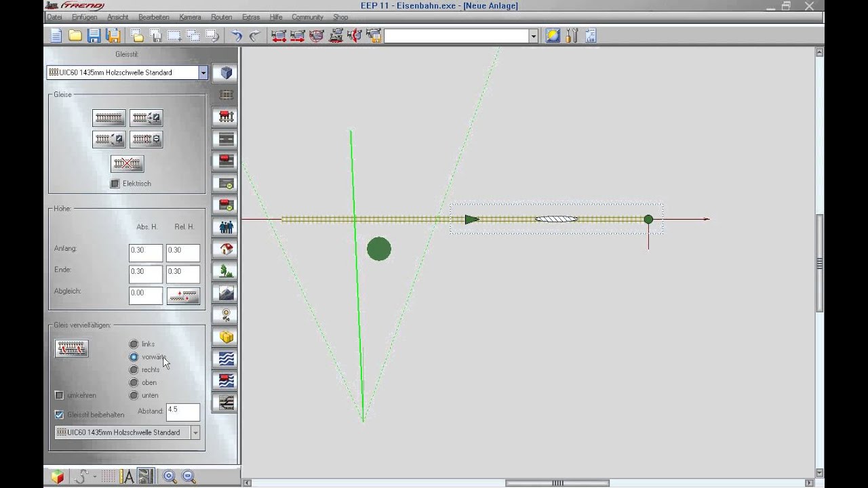The height and width of the screenshot is (488, 868).
Task: Select the curved track edit button
Action: (x=108, y=140)
